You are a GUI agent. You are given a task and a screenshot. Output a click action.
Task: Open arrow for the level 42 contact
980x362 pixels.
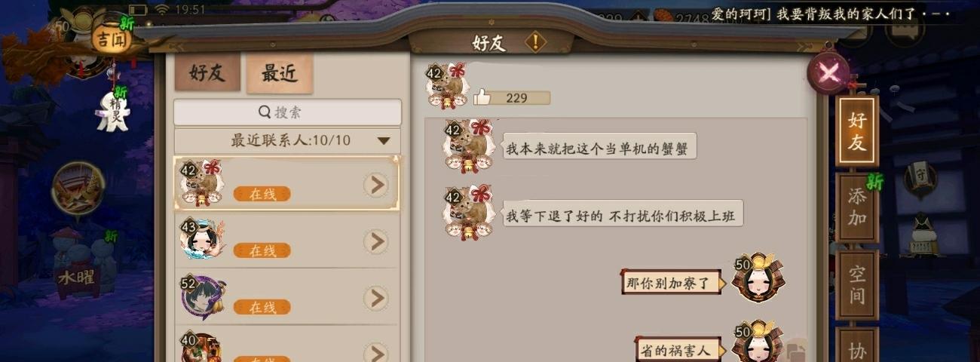point(375,185)
